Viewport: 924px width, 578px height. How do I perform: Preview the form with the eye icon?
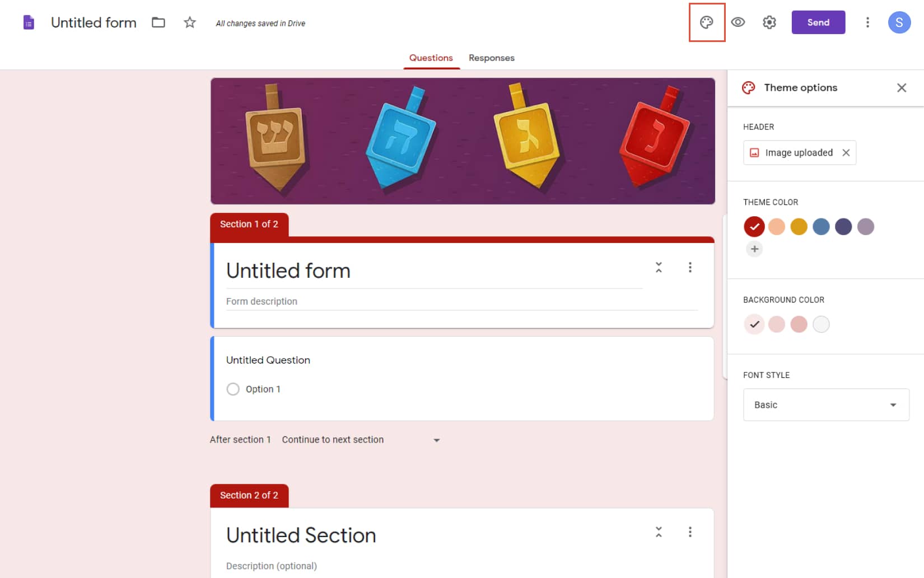point(738,22)
